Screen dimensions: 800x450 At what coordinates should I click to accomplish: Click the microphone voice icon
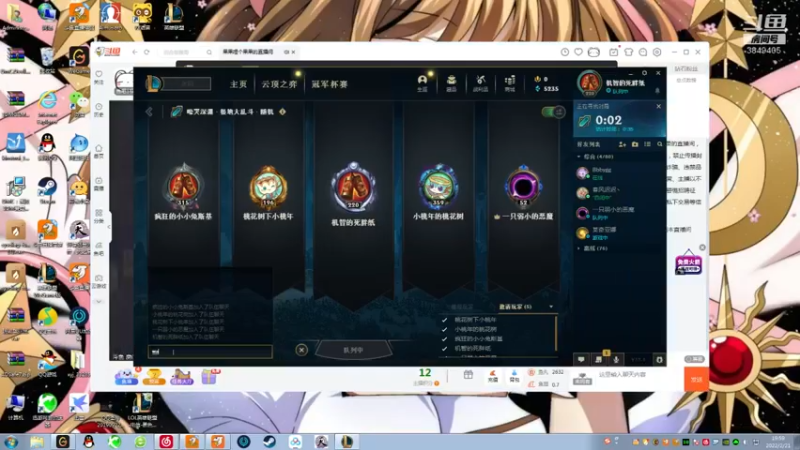click(x=616, y=360)
